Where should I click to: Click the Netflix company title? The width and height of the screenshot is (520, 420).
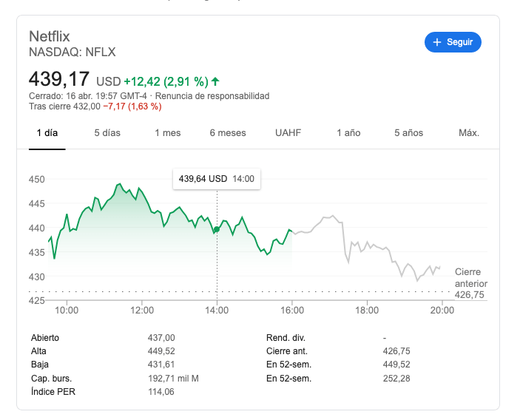(50, 36)
